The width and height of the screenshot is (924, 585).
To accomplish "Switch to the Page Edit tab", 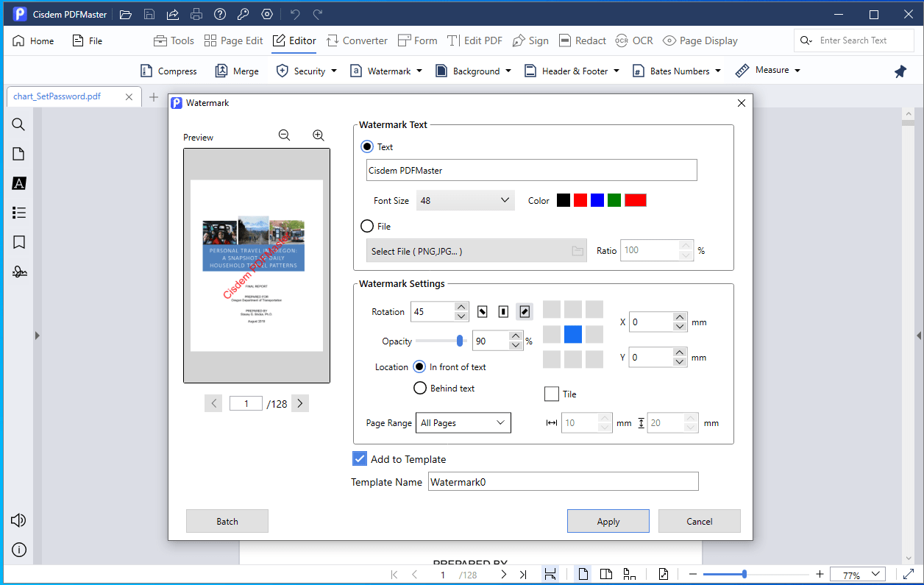I will tap(233, 41).
